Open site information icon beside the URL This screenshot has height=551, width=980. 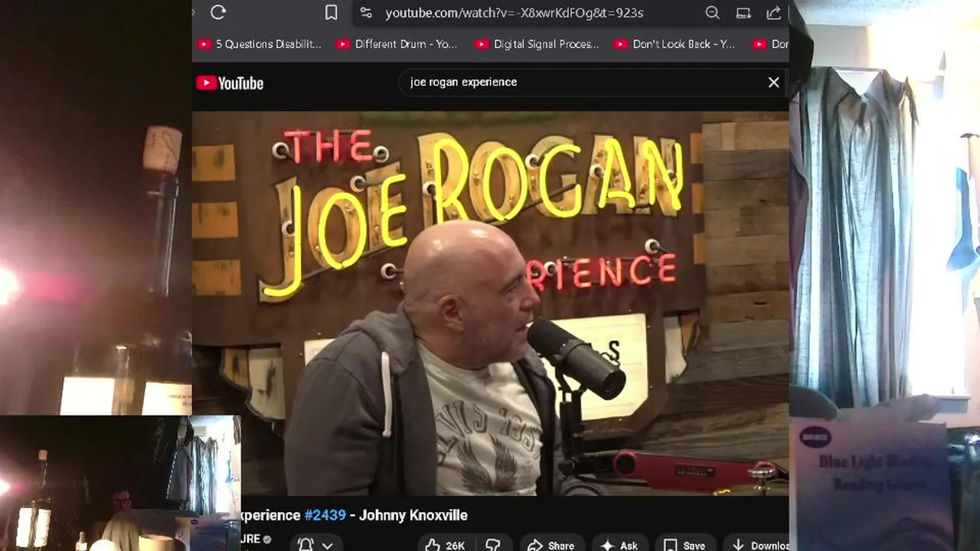(x=366, y=12)
